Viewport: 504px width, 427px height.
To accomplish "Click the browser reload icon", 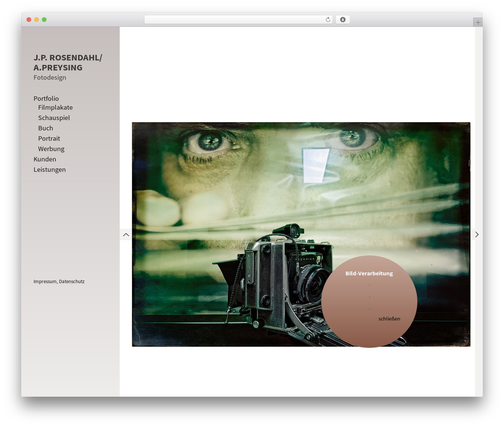I will coord(328,20).
